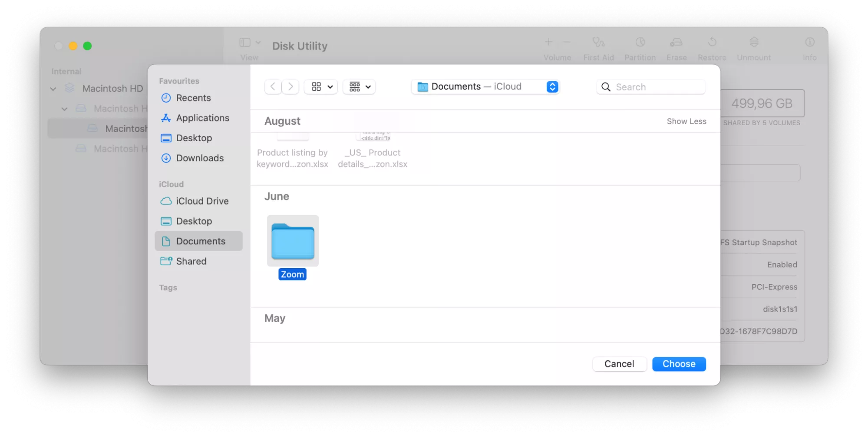This screenshot has width=868, height=439.
Task: Switch to the Recents sidebar item
Action: [x=194, y=98]
